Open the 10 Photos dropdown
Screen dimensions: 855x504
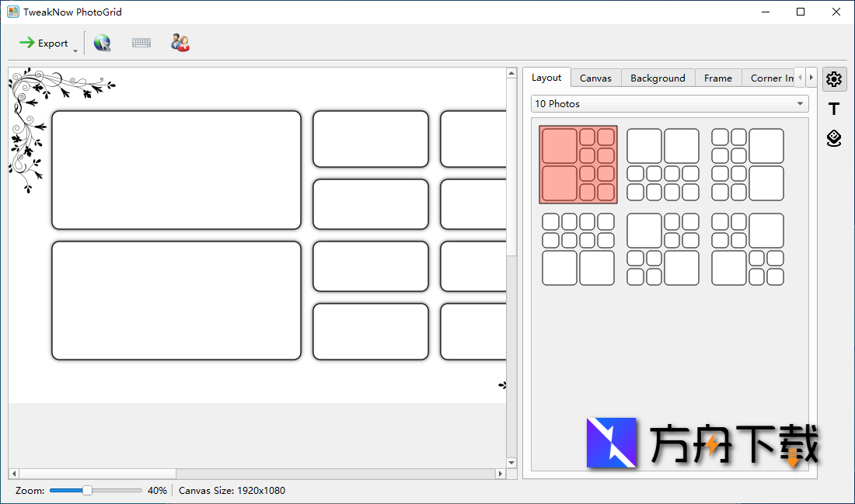(669, 104)
